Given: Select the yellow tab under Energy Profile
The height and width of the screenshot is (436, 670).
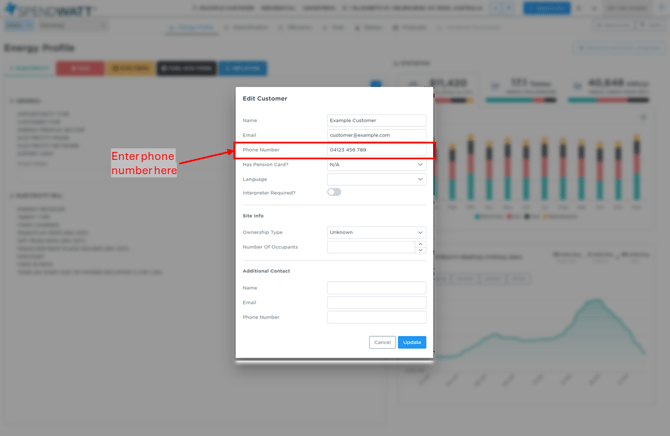Looking at the screenshot, I should [130, 68].
